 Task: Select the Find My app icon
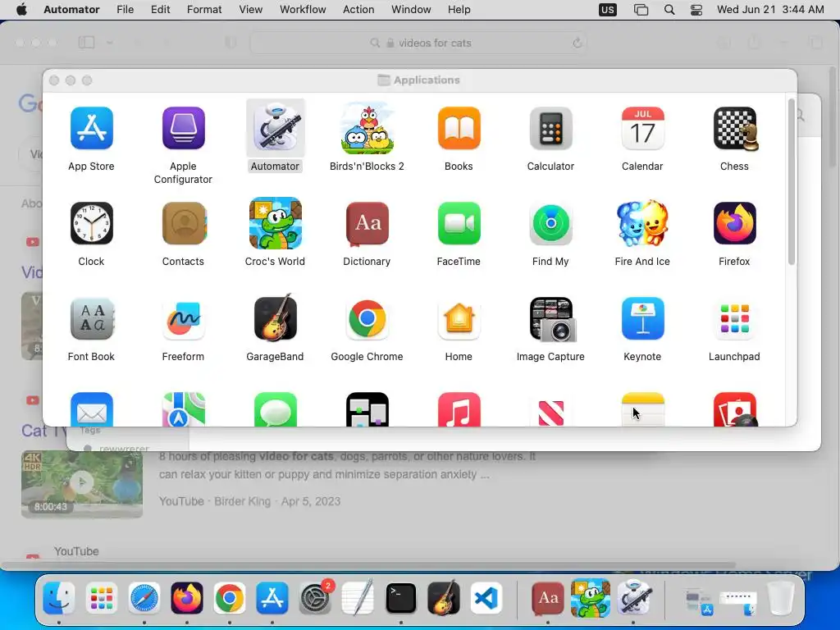click(x=550, y=223)
